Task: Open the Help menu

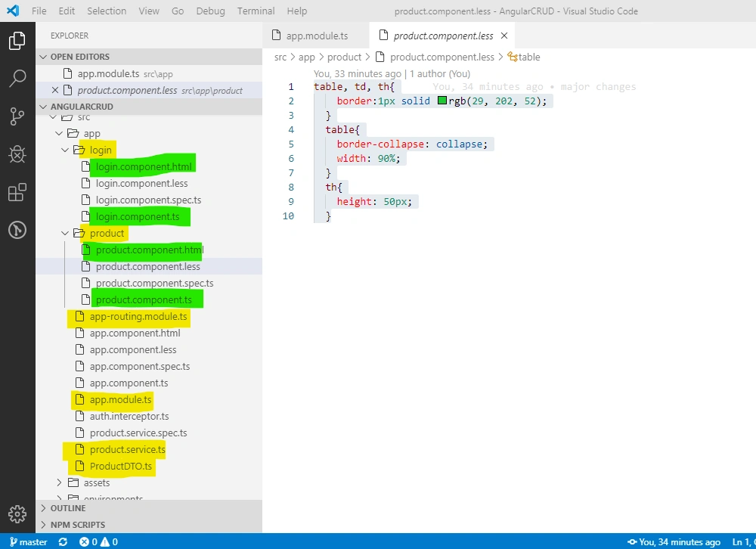Action: [x=297, y=11]
